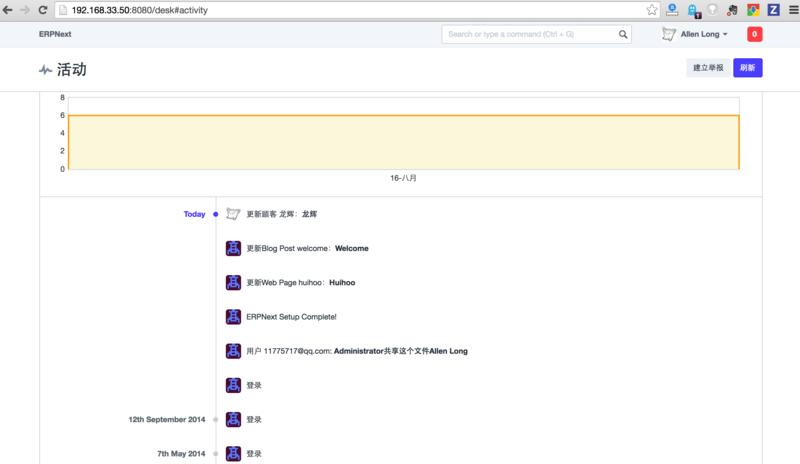Screen dimensions: 800x464
Task: Click the blue 刷新 refresh button
Action: tap(747, 68)
